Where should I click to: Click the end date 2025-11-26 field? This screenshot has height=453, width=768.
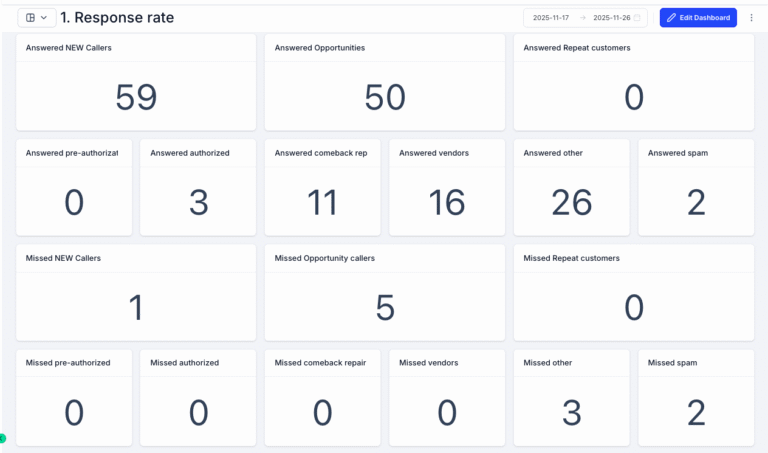610,18
